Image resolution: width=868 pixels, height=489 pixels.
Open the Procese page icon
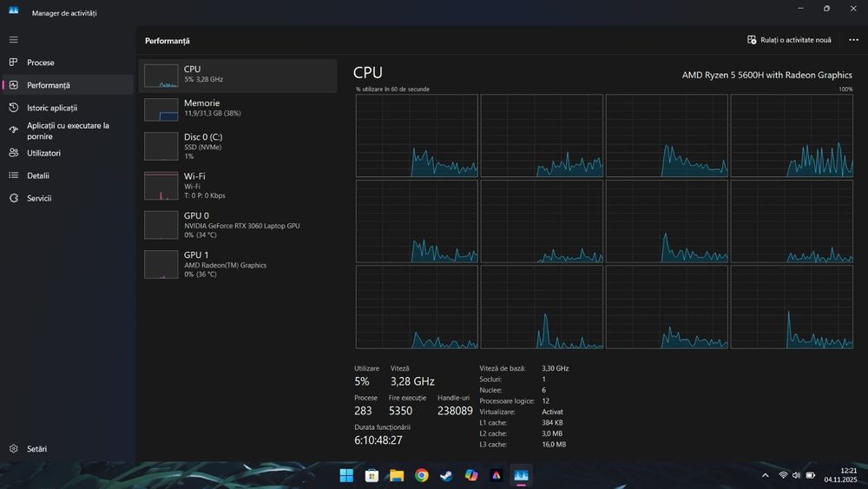(13, 62)
